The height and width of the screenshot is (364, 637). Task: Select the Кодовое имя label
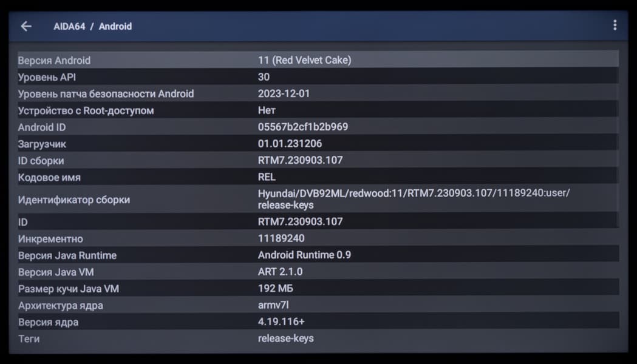click(x=49, y=177)
